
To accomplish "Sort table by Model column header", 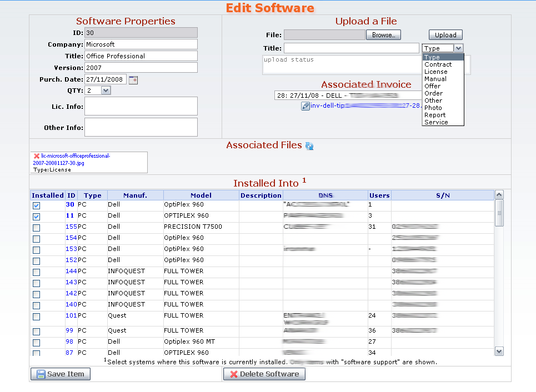I will 201,195.
